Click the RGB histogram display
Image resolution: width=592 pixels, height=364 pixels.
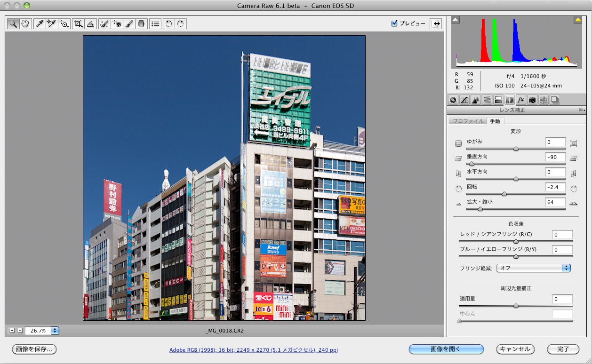[516, 42]
